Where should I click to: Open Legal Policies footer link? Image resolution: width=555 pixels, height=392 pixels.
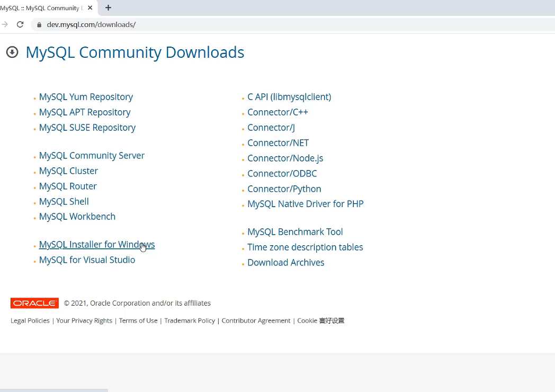click(x=30, y=320)
